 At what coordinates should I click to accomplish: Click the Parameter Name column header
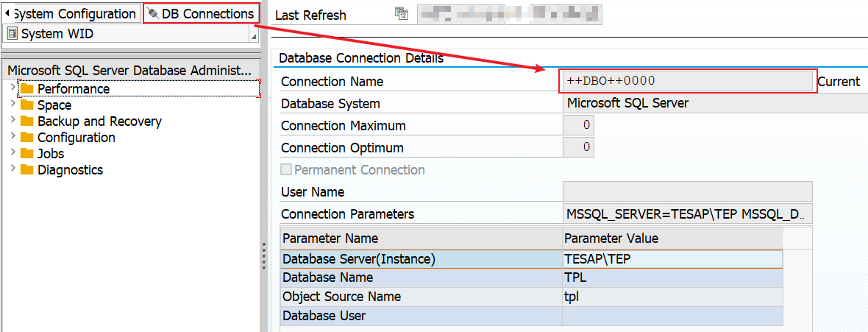coord(421,239)
